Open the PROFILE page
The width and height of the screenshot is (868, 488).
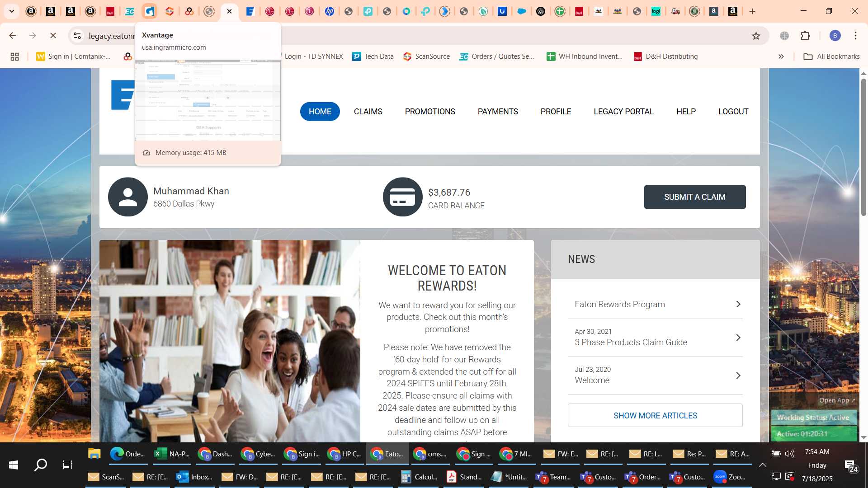pyautogui.click(x=556, y=112)
